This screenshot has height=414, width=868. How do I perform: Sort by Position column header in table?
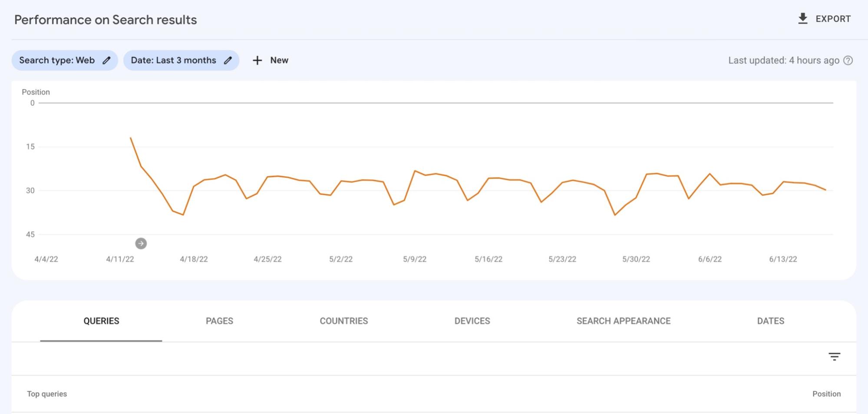[x=826, y=394]
